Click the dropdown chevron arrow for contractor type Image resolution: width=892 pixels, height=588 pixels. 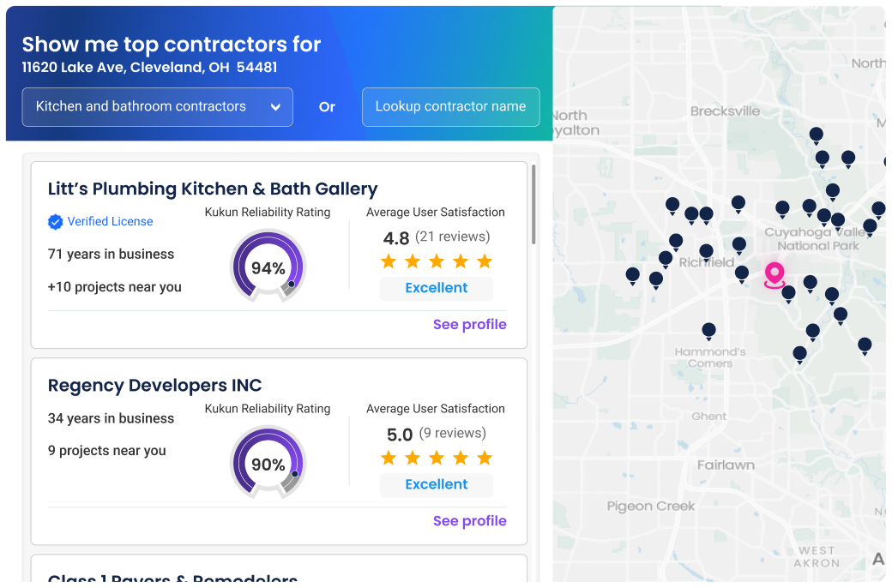coord(275,107)
